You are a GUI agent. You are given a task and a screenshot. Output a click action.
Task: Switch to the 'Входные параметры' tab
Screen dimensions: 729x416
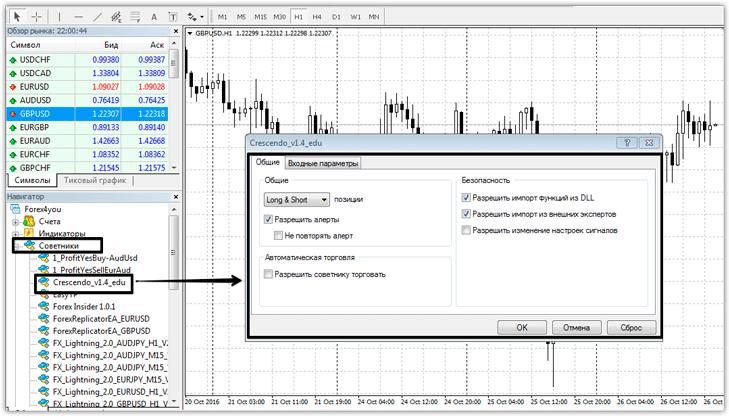(323, 164)
